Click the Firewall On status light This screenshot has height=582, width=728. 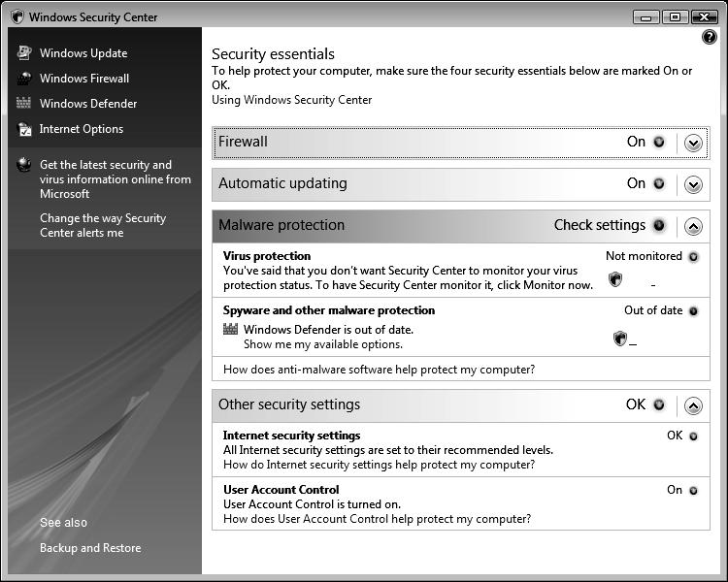pyautogui.click(x=659, y=142)
